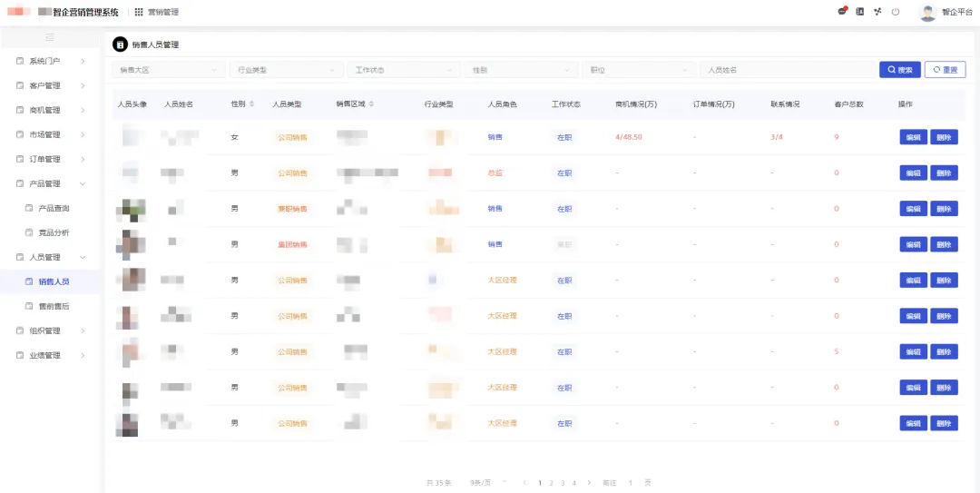Sort table by 销售区域 column arrows

(x=371, y=104)
